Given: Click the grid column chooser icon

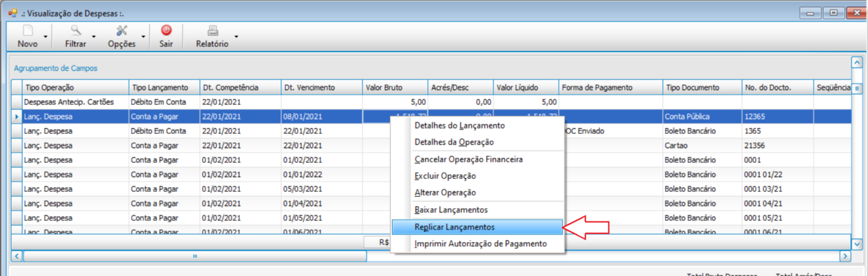Looking at the screenshot, I should tap(857, 88).
